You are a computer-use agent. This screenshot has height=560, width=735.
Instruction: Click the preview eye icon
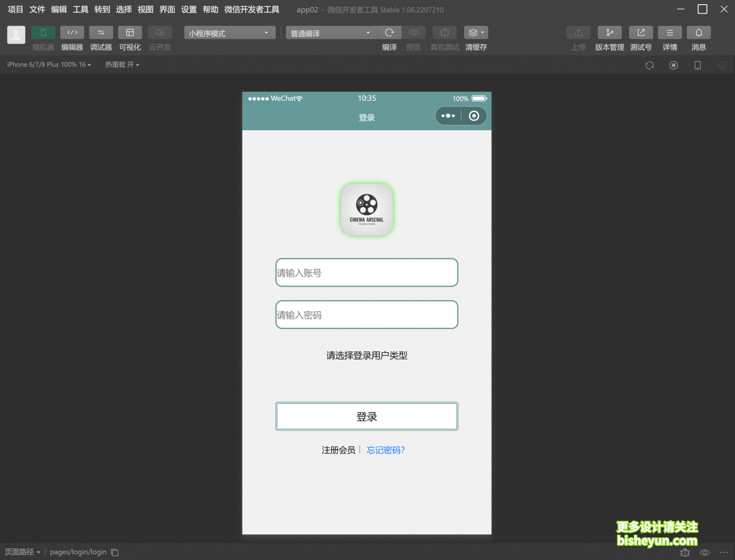pos(414,33)
